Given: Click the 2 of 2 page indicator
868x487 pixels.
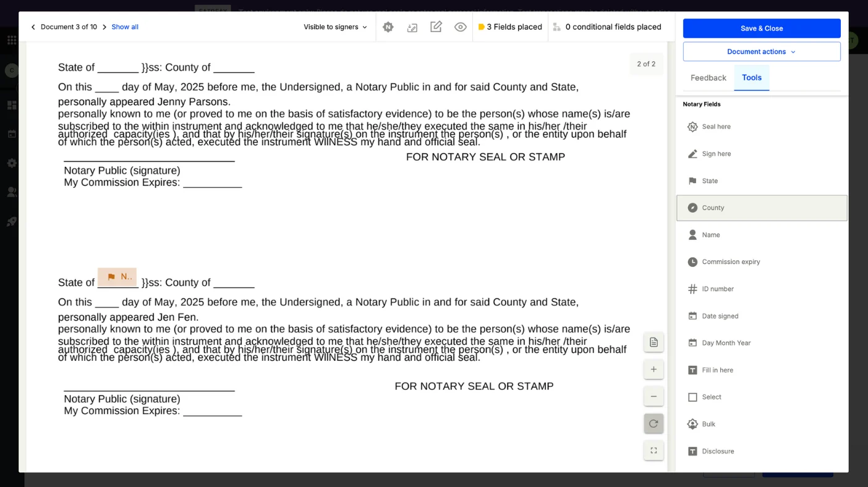Looking at the screenshot, I should [x=646, y=64].
